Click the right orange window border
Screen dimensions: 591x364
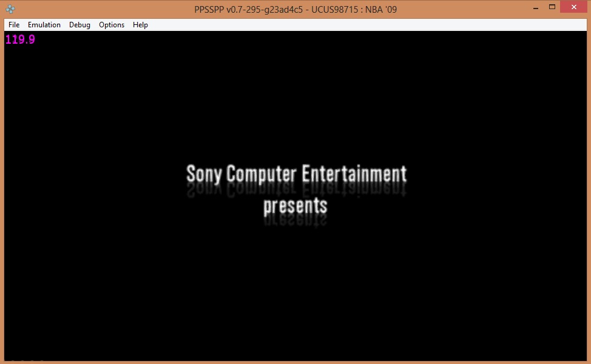tap(589, 182)
